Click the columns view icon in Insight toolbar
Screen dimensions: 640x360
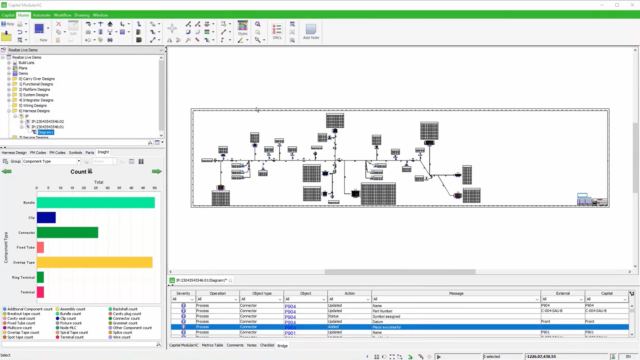(x=141, y=162)
